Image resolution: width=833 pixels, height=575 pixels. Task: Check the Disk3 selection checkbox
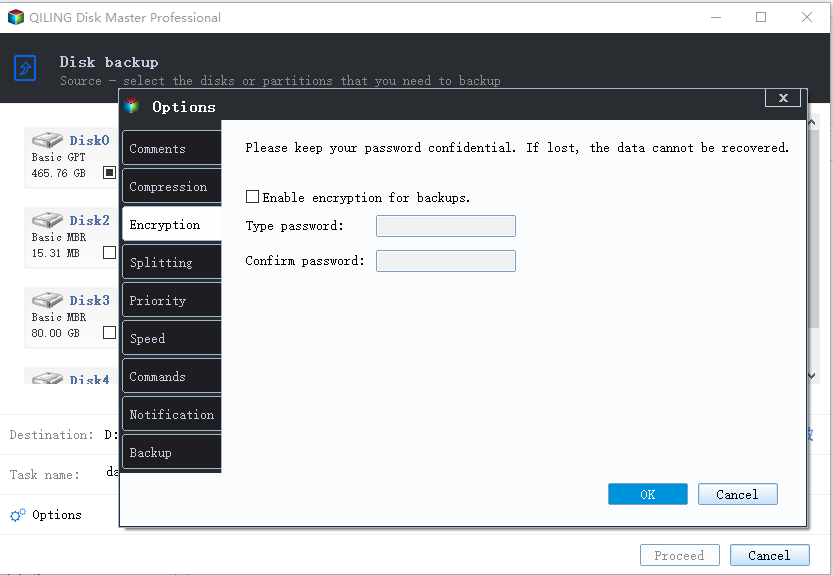(x=109, y=332)
